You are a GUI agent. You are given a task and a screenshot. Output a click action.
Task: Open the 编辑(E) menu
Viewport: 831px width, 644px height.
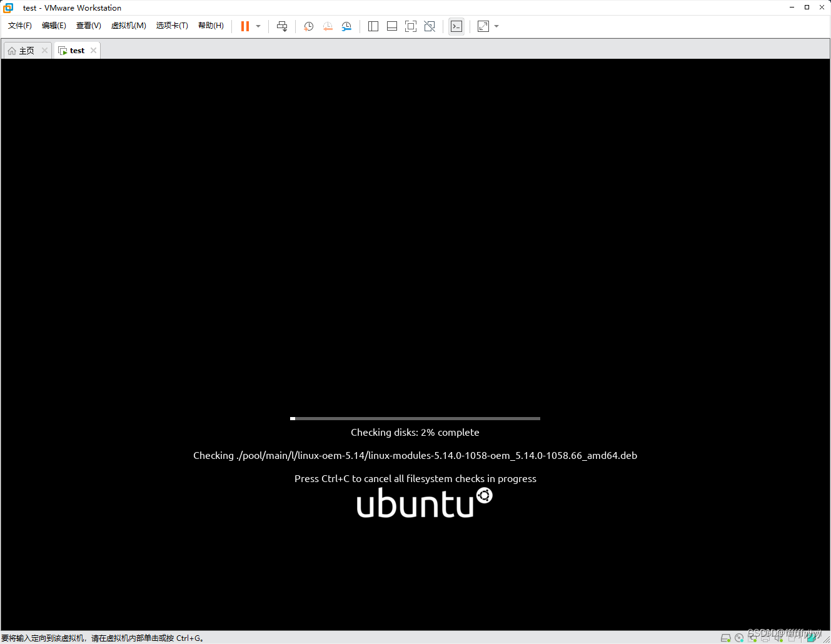(x=54, y=26)
